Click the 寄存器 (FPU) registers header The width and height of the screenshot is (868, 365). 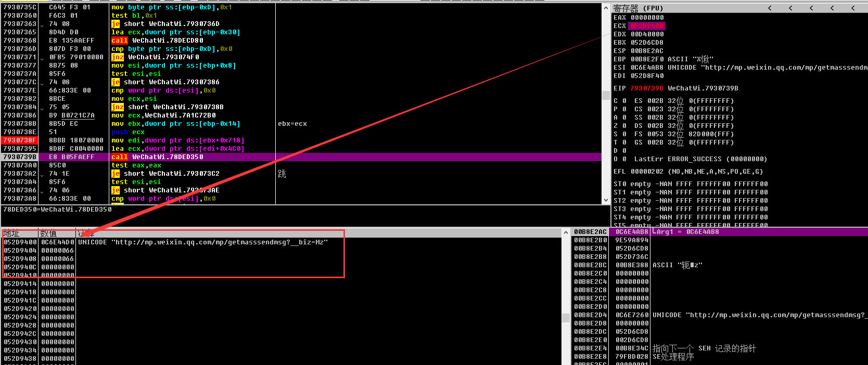638,8
